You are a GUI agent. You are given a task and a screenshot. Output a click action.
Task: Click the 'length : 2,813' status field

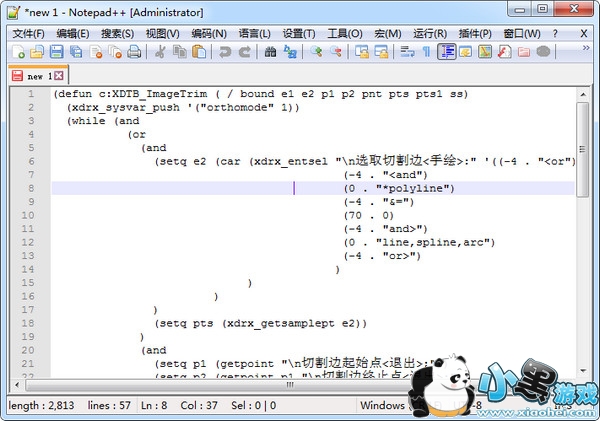click(41, 405)
